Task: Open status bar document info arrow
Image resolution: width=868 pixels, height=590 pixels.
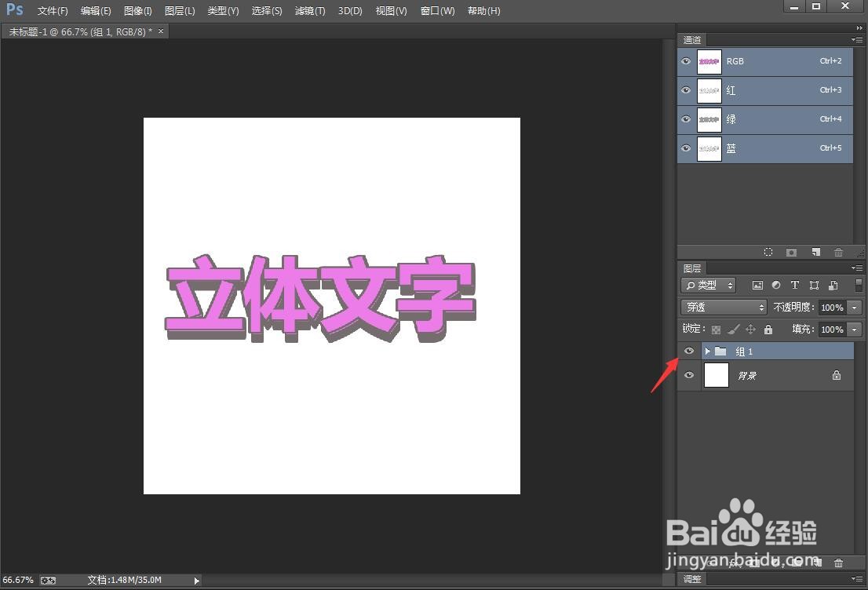Action: click(x=196, y=581)
